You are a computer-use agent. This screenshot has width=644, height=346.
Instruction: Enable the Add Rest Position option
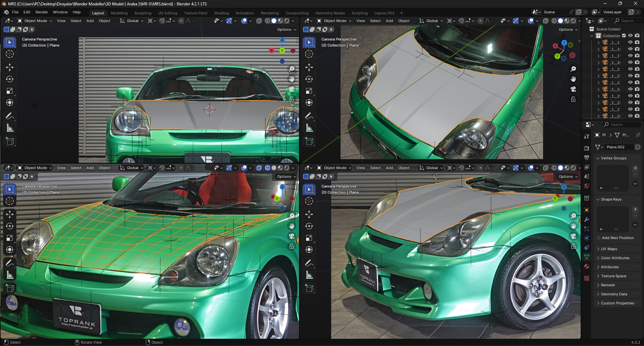[599, 238]
